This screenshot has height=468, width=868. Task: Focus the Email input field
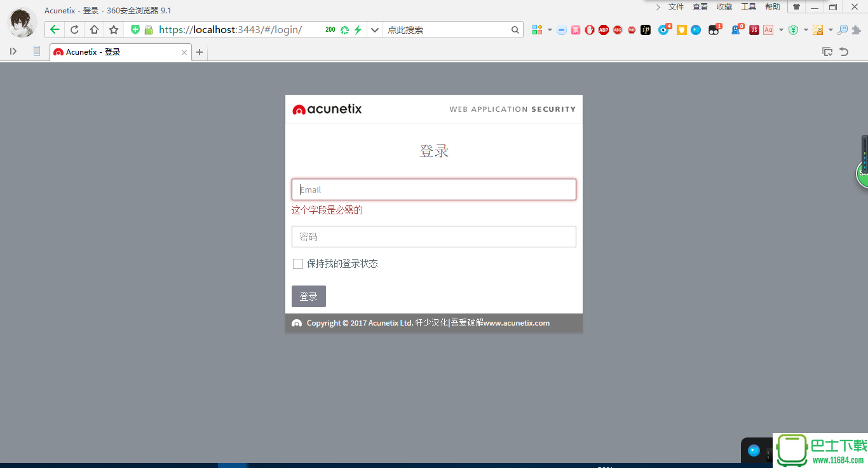[434, 189]
